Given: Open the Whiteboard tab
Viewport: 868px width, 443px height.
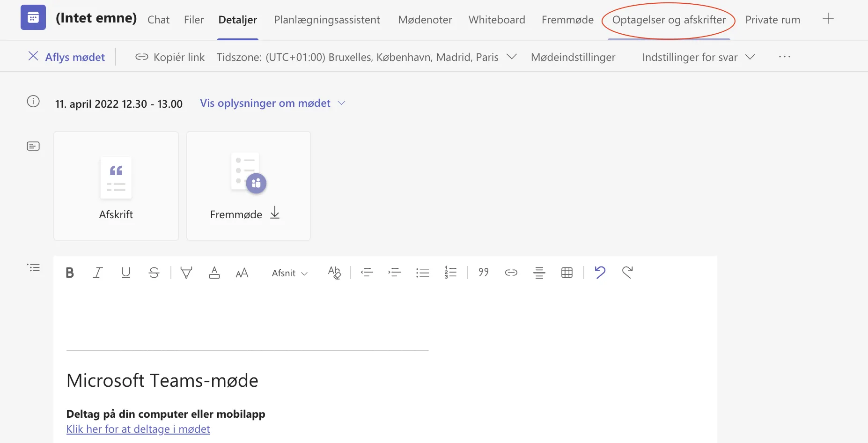Looking at the screenshot, I should pyautogui.click(x=497, y=20).
